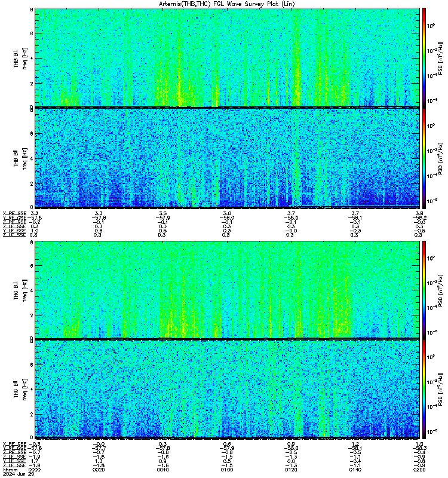Click the "0000" time label
This screenshot has width=448, height=478.
(x=34, y=470)
